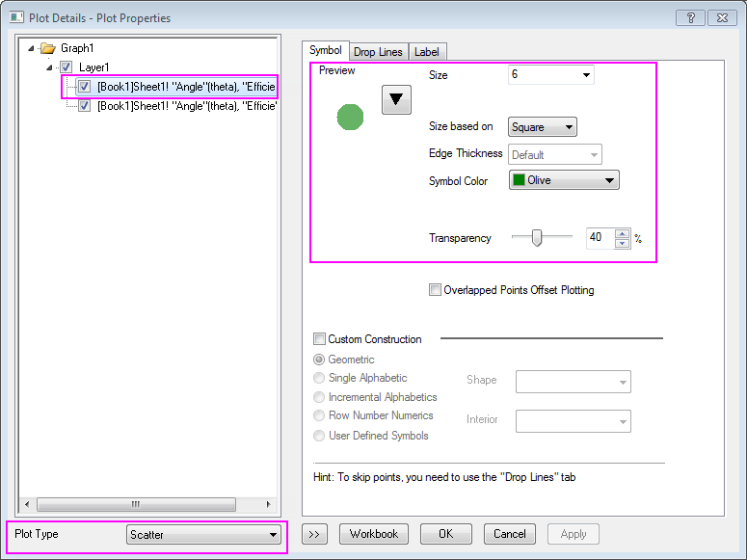Image resolution: width=747 pixels, height=560 pixels.
Task: Switch to the Drop Lines tab
Action: 378,52
